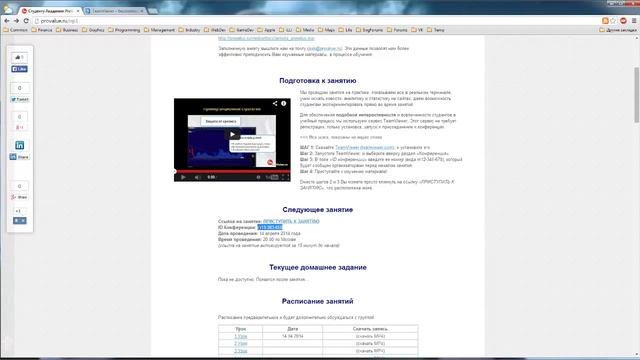Click the Tweet button in share sidebar
The image size is (640, 360).
pyautogui.click(x=19, y=99)
